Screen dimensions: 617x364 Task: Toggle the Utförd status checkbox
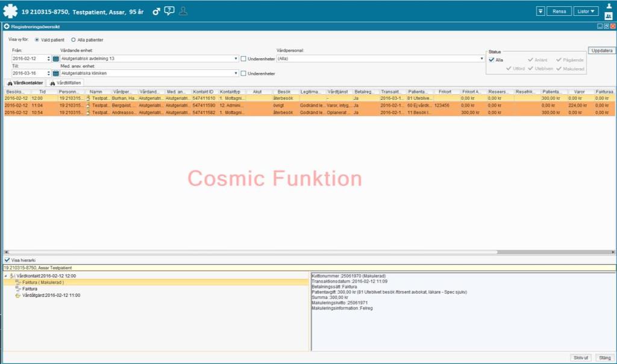509,69
